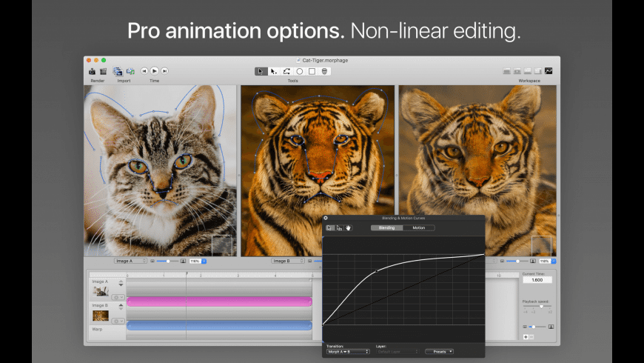Select the arrow selection tool
Viewport: 644px width, 363px height.
coord(261,72)
